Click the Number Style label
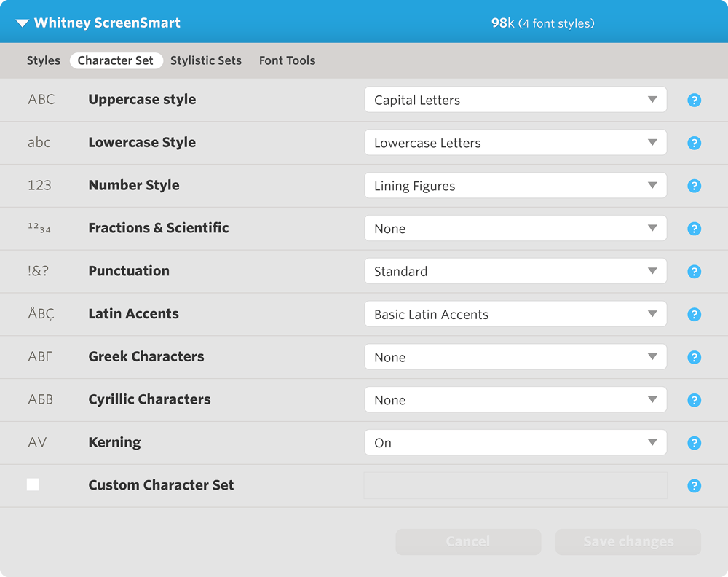This screenshot has height=577, width=728. (x=134, y=185)
